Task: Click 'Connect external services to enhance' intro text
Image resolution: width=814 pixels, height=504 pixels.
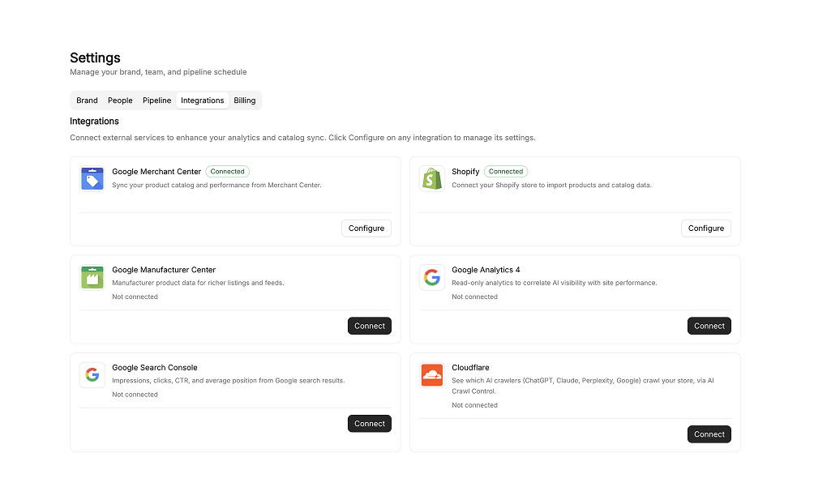Action: click(302, 138)
